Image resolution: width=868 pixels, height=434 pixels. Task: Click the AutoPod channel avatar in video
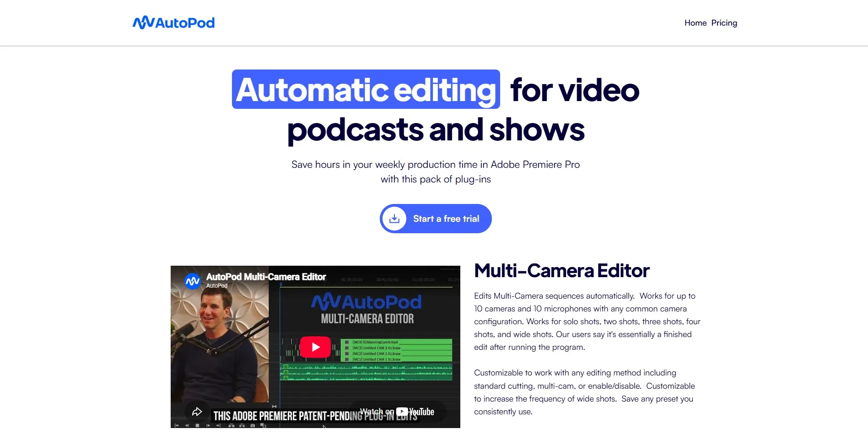pyautogui.click(x=193, y=281)
